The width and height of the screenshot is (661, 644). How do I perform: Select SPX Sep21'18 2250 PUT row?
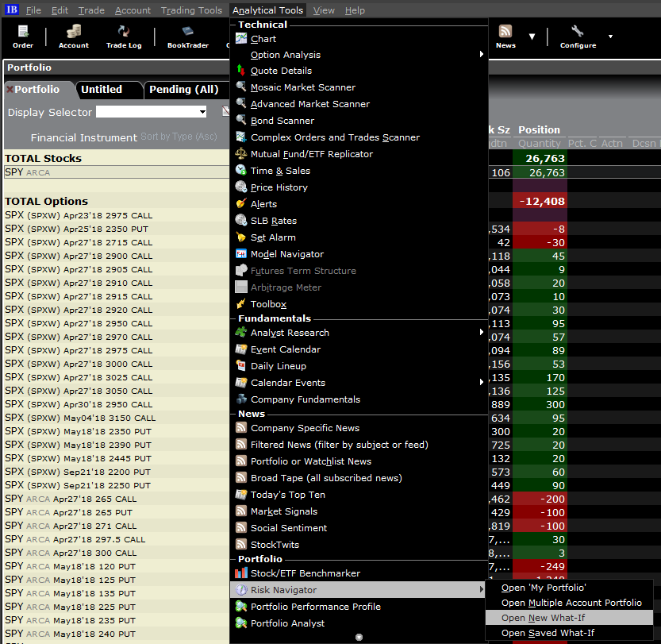click(x=117, y=485)
